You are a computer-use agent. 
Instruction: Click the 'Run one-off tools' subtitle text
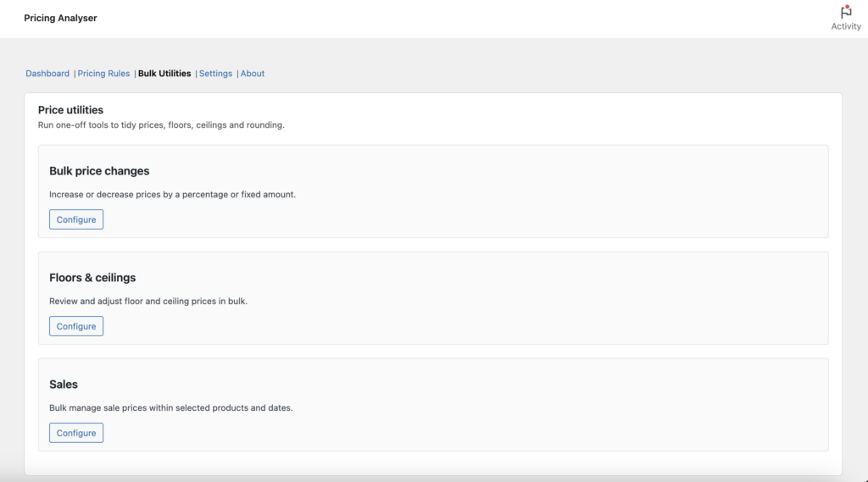tap(161, 125)
